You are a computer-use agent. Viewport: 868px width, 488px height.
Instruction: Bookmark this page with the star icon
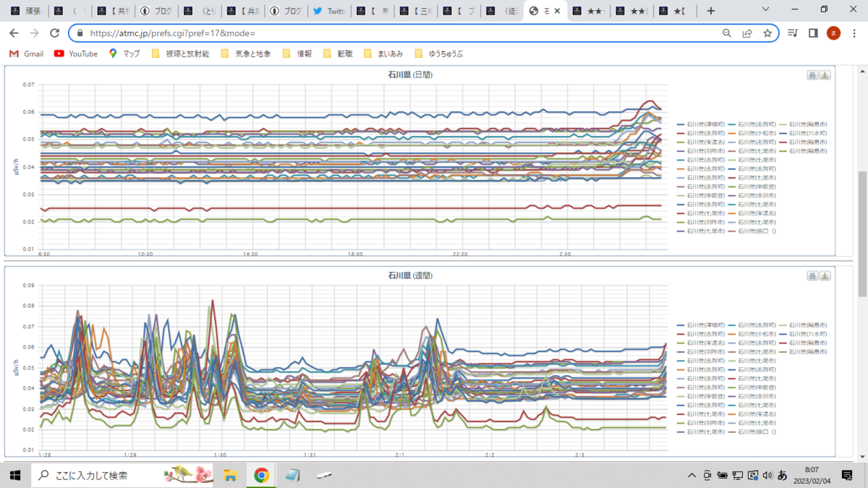click(x=767, y=33)
